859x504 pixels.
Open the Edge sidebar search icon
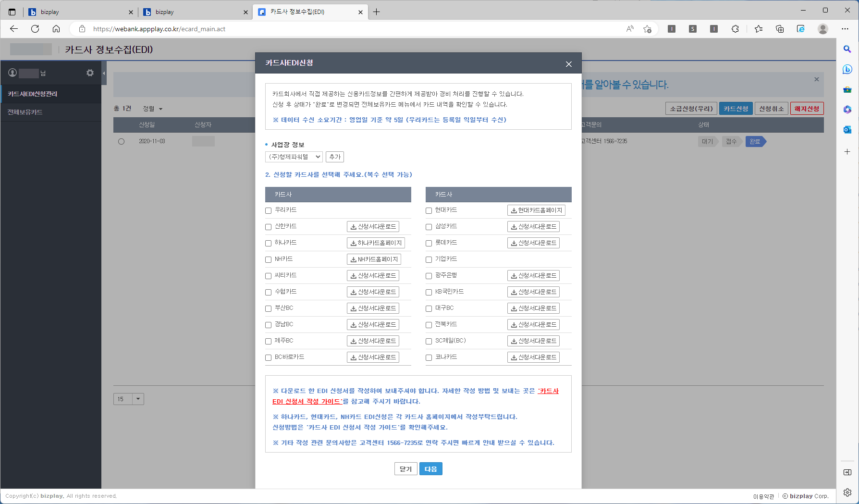[847, 49]
